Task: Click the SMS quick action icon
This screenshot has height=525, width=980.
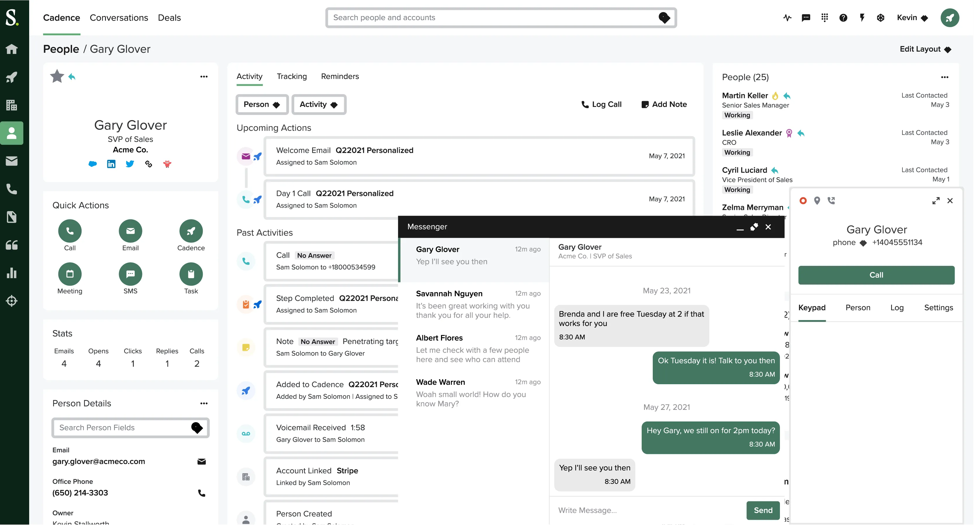Action: coord(130,274)
